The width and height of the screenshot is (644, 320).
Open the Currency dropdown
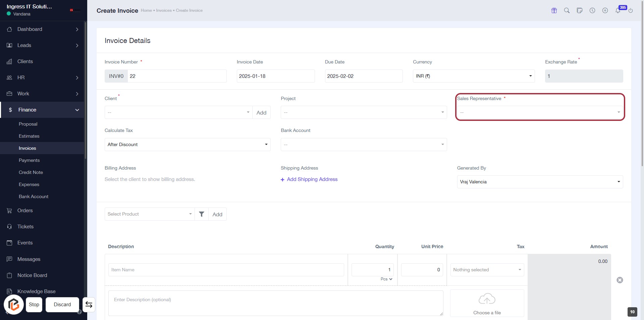(473, 76)
